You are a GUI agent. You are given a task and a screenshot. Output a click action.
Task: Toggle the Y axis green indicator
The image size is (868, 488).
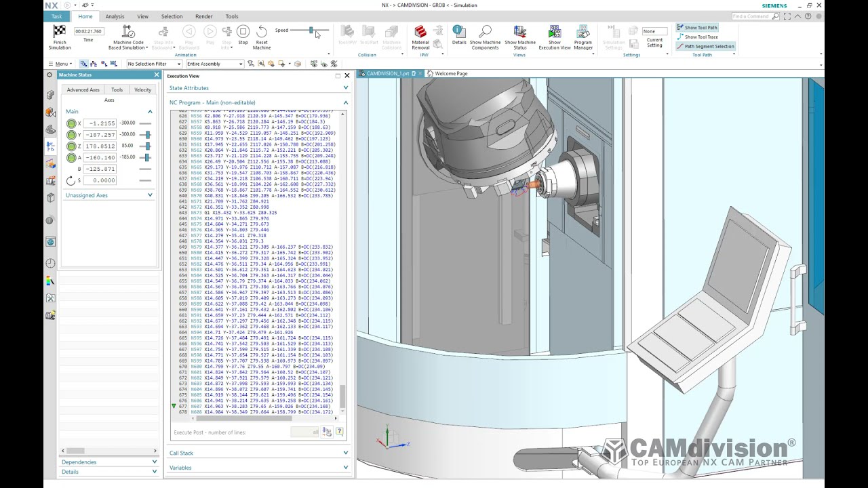(71, 135)
